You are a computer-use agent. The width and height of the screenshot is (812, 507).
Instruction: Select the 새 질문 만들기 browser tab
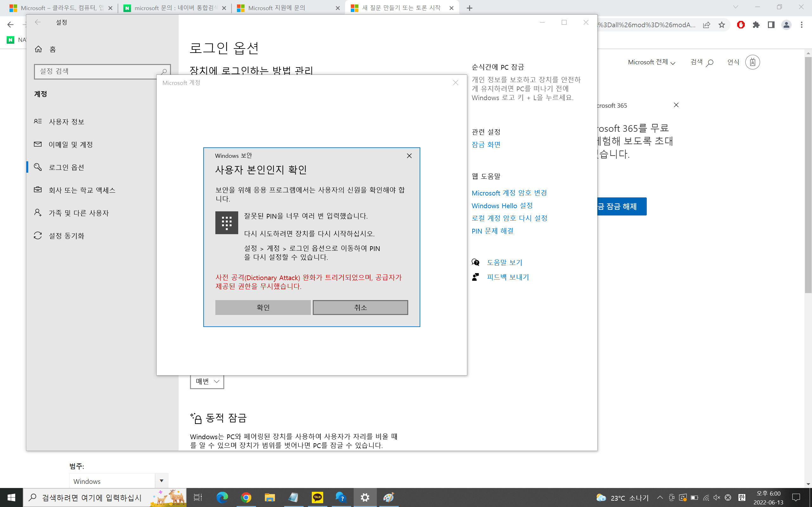[398, 7]
